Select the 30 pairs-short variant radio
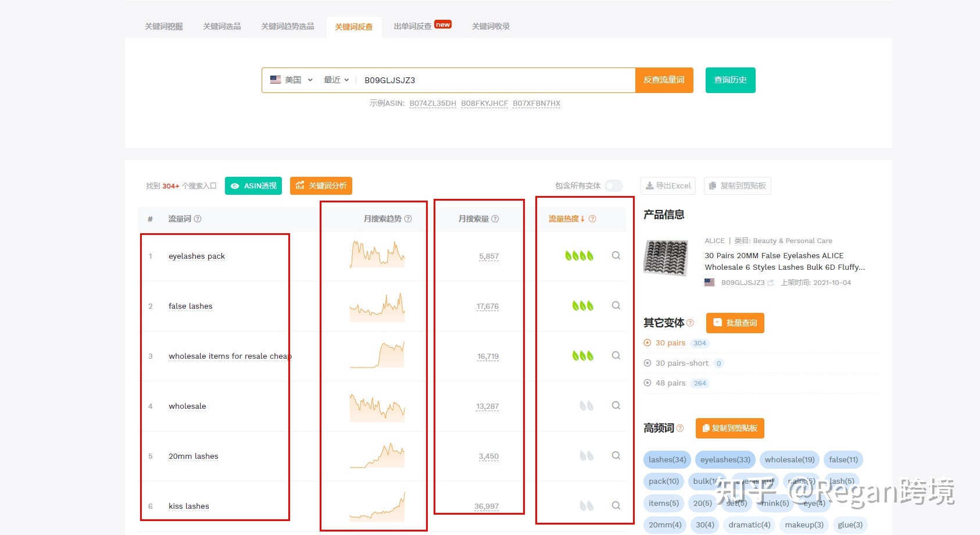980x535 pixels. click(648, 363)
